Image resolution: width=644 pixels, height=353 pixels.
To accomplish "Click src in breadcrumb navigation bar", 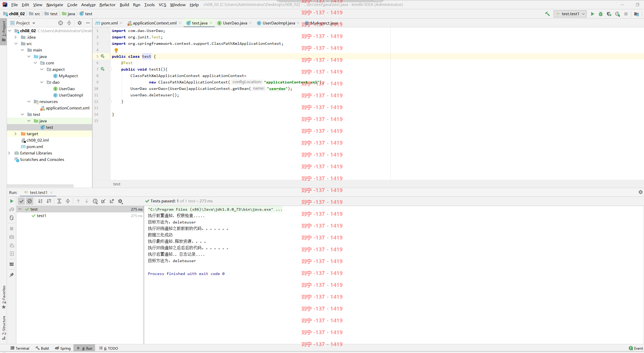I will pos(37,14).
